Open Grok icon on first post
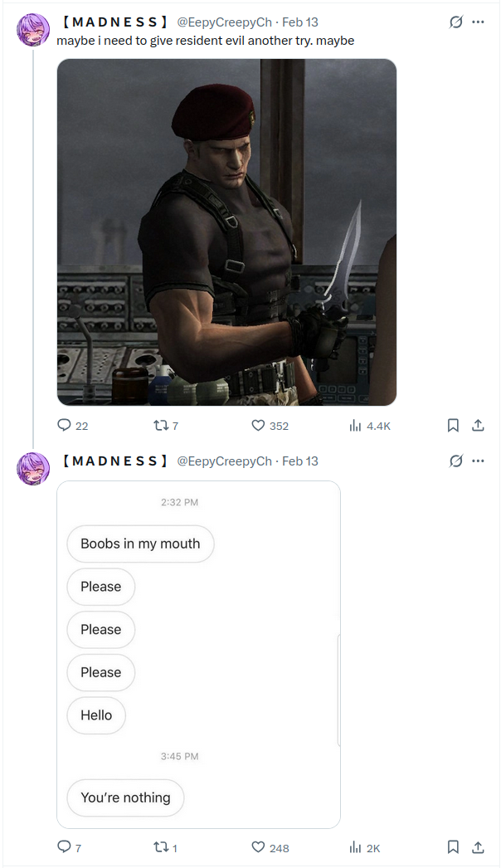 (x=455, y=22)
